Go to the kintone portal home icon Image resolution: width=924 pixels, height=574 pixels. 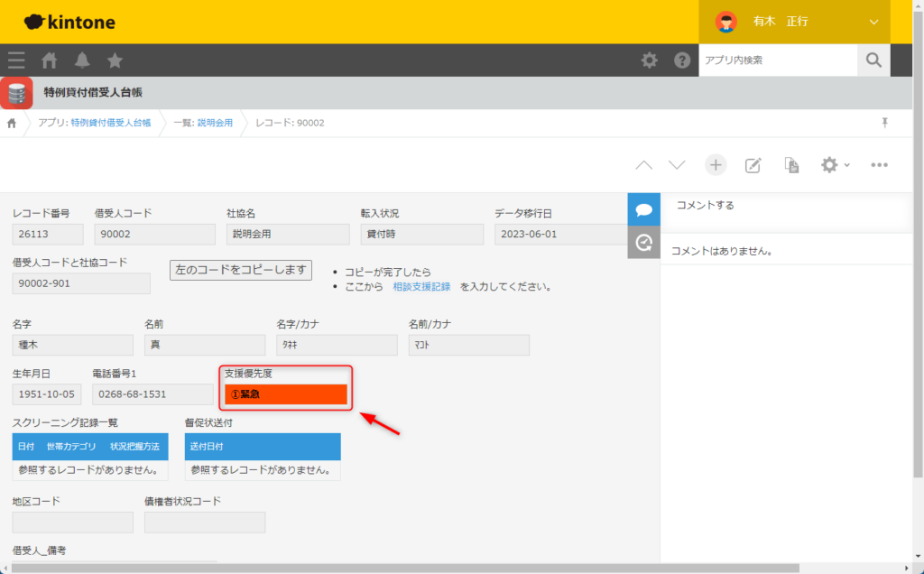50,60
